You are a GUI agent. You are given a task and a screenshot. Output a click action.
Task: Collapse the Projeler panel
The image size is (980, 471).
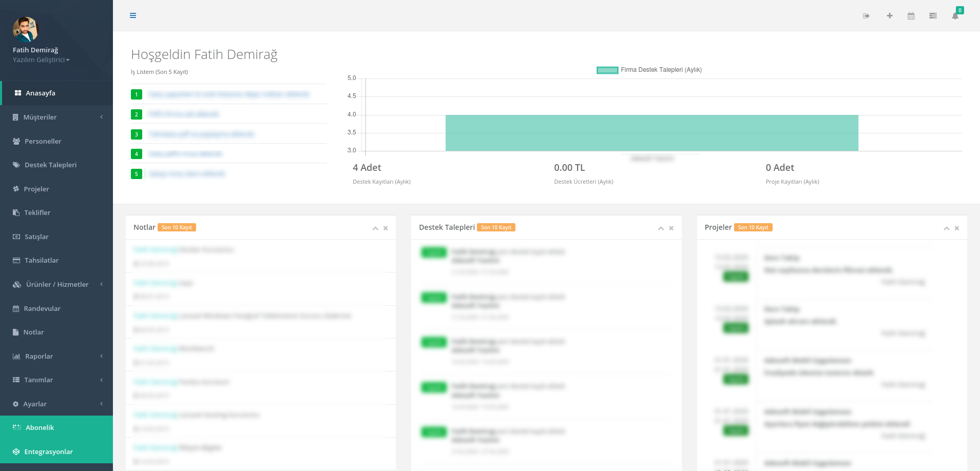pos(946,228)
